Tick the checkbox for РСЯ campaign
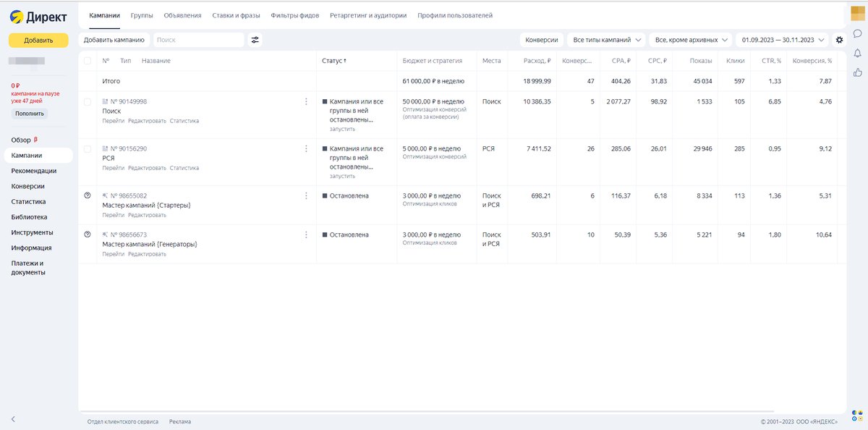The image size is (868, 430). click(88, 148)
